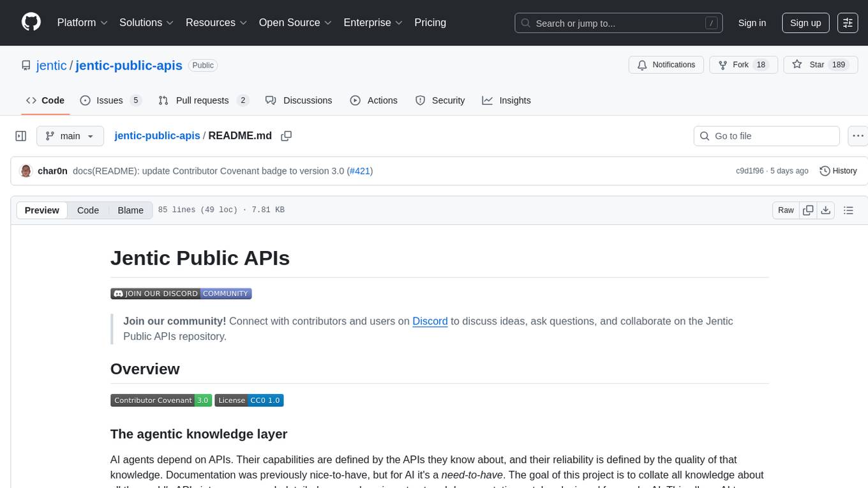Click the repository icon beside jentic
Screen dimensions: 868x488
pos(26,66)
